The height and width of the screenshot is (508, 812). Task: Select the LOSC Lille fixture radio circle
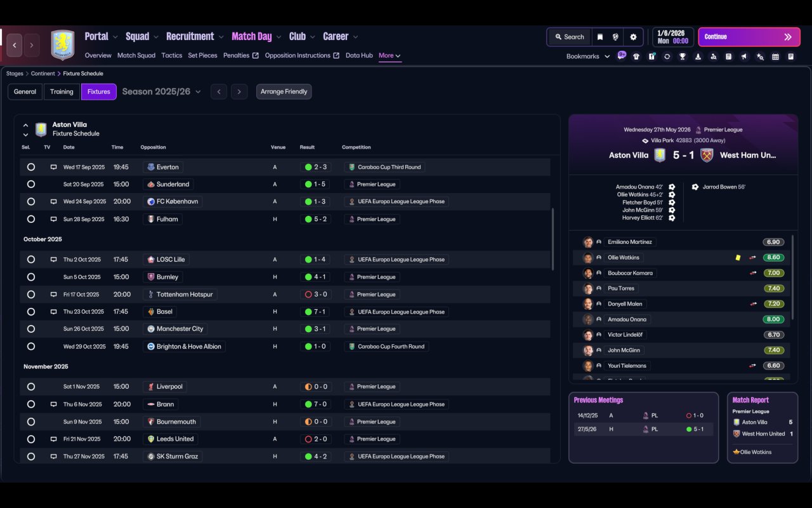[x=31, y=259]
